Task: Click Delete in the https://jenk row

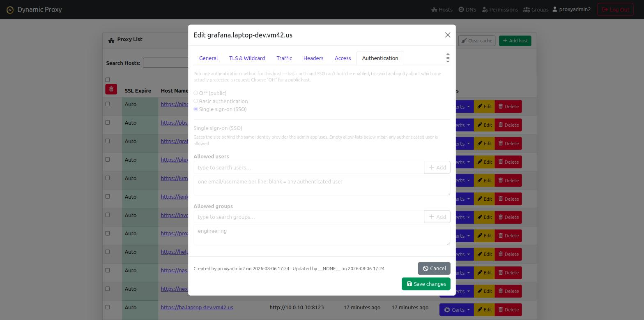Action: coord(508,199)
